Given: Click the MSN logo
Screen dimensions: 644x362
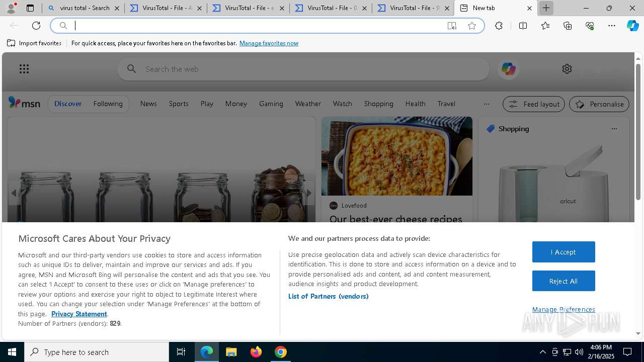Looking at the screenshot, I should pos(24,103).
